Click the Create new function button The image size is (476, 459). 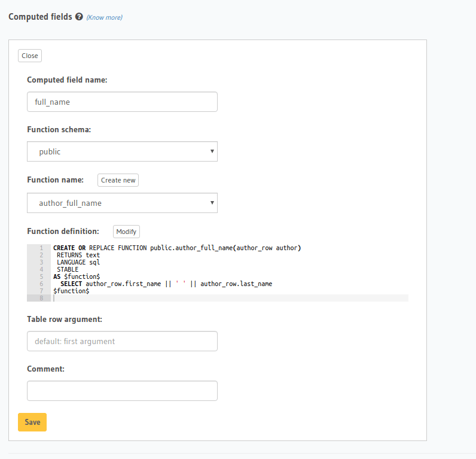[x=118, y=180]
